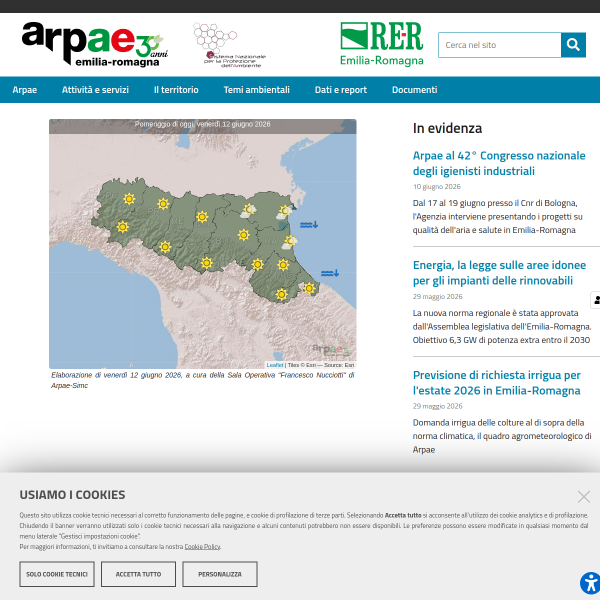Image resolution: width=600 pixels, height=600 pixels.
Task: Open the Arpae menu item
Action: pos(24,90)
